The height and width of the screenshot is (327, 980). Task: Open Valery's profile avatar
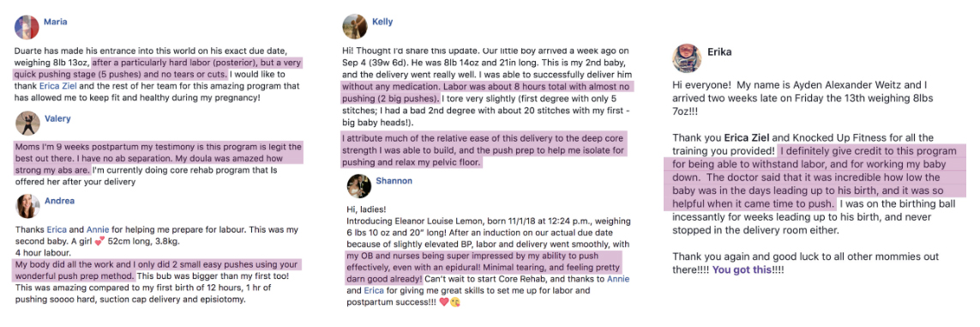point(27,124)
